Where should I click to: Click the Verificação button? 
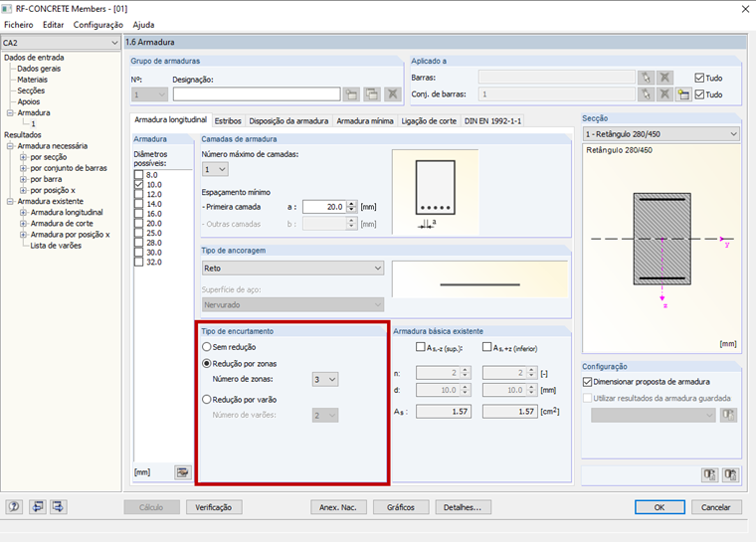(x=214, y=507)
